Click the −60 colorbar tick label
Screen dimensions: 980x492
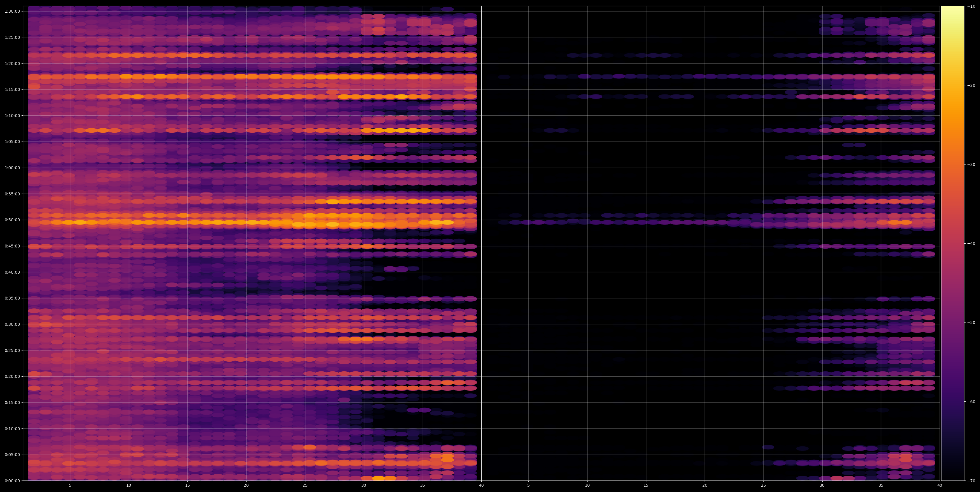[x=971, y=402]
